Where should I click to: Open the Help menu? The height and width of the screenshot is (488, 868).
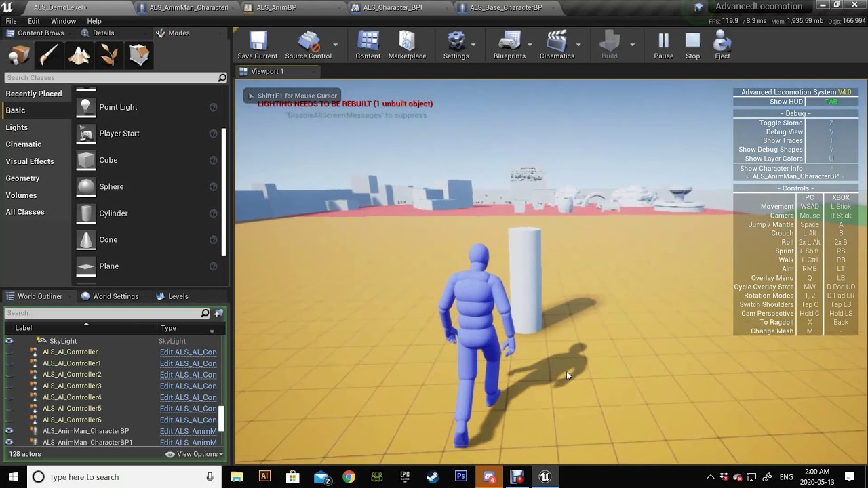pos(94,21)
